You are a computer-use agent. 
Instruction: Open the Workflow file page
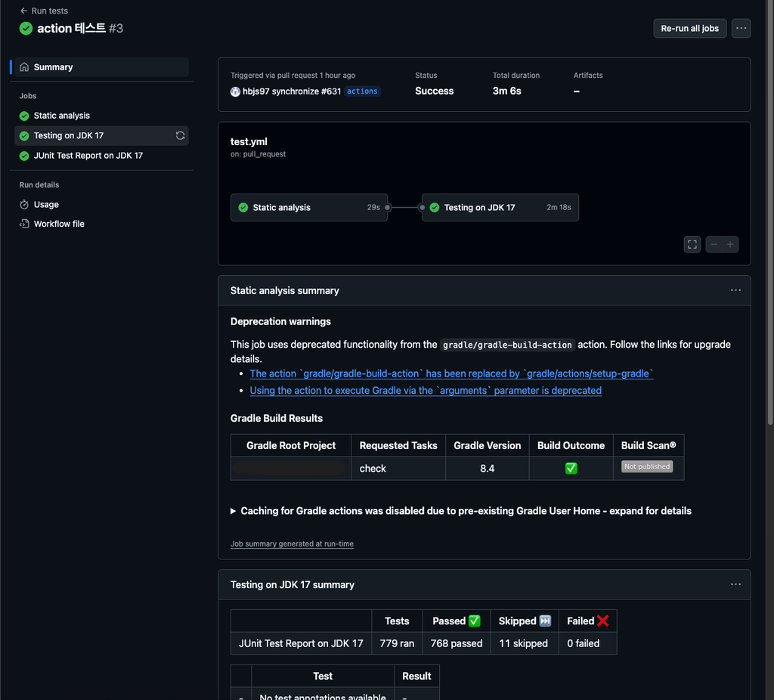(102, 224)
